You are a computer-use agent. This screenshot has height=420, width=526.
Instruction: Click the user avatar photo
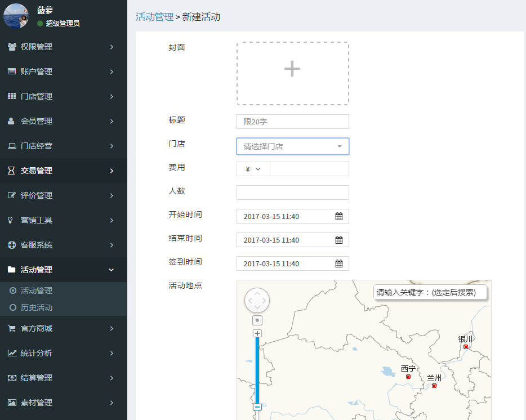pos(16,16)
